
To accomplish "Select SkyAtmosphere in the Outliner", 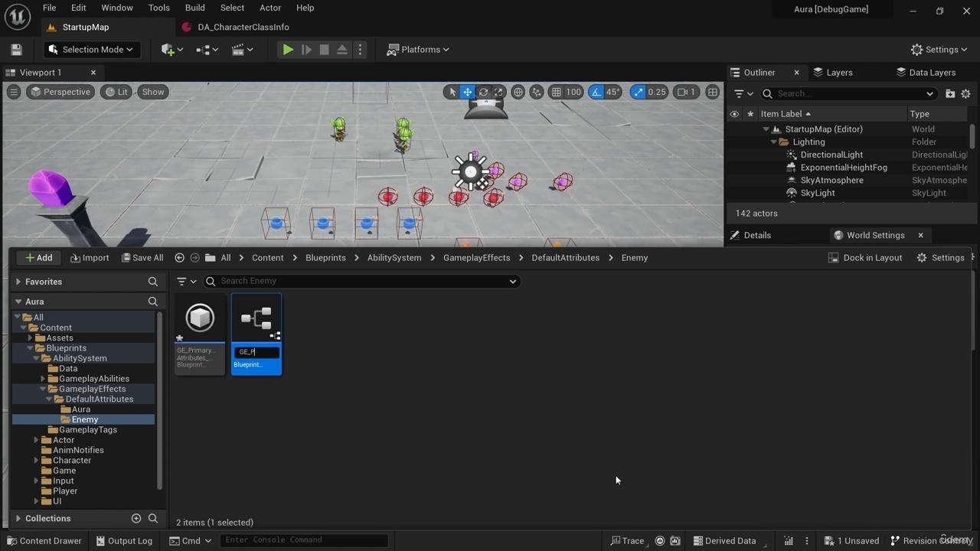I will click(x=831, y=181).
